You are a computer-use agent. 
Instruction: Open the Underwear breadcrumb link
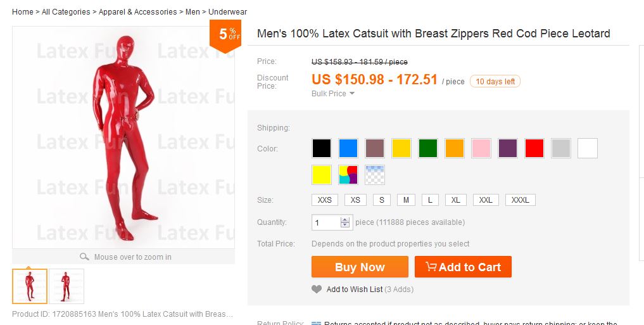point(227,12)
